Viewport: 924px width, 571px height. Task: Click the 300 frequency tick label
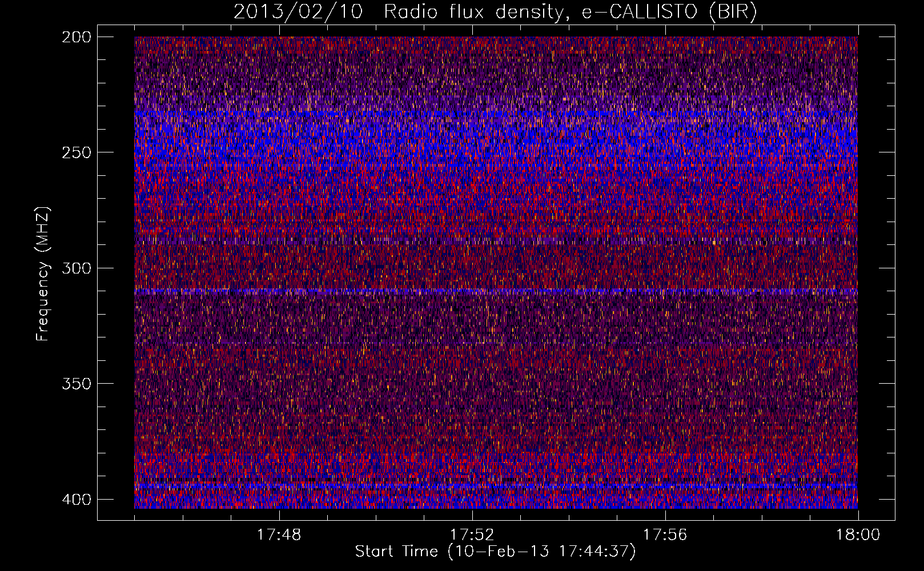point(76,268)
